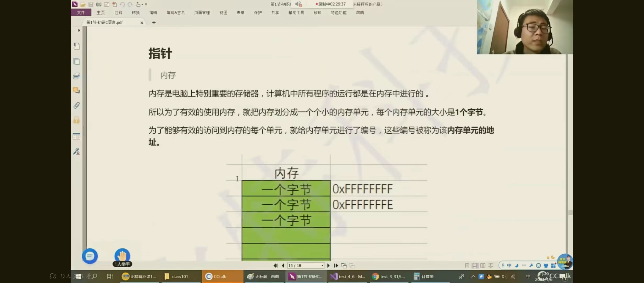The width and height of the screenshot is (644, 283).
Task: Click the vertical scrollbar thumb
Action: [570, 212]
